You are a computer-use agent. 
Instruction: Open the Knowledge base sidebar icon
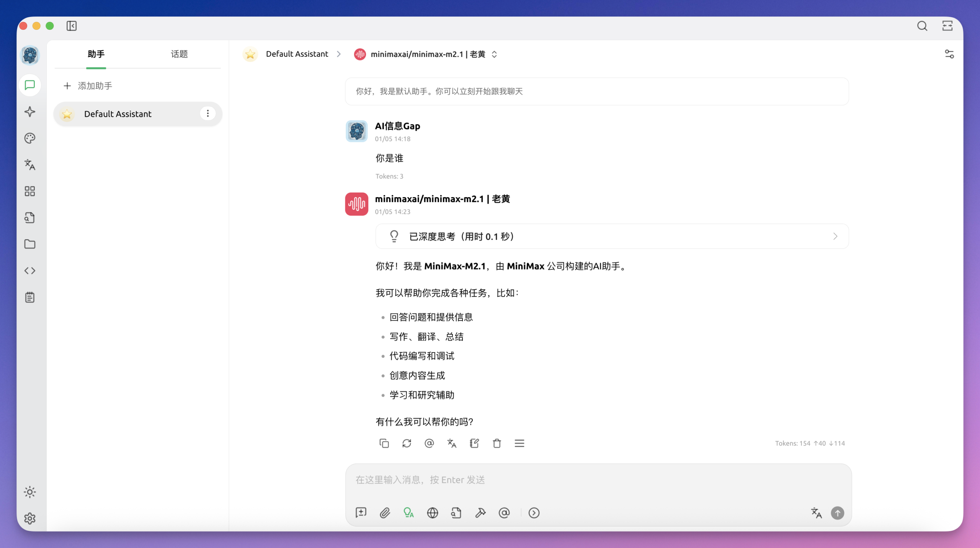29,217
